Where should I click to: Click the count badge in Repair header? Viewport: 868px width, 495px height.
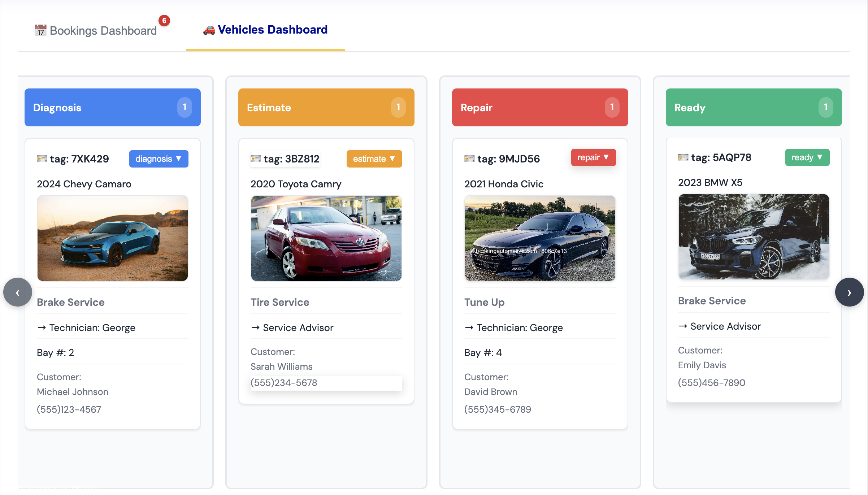612,107
